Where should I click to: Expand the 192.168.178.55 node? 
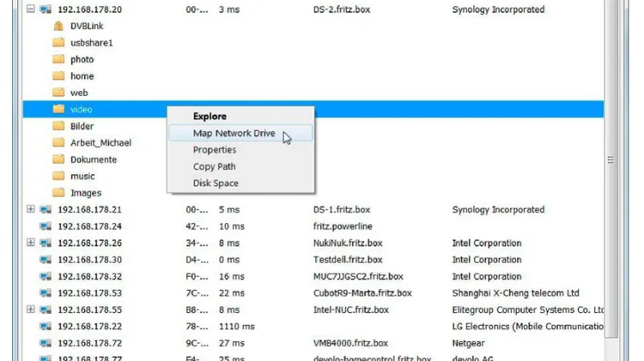coord(30,310)
